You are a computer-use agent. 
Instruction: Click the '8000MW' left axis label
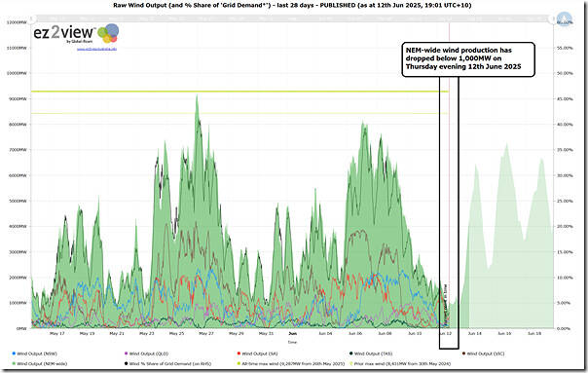[x=18, y=125]
